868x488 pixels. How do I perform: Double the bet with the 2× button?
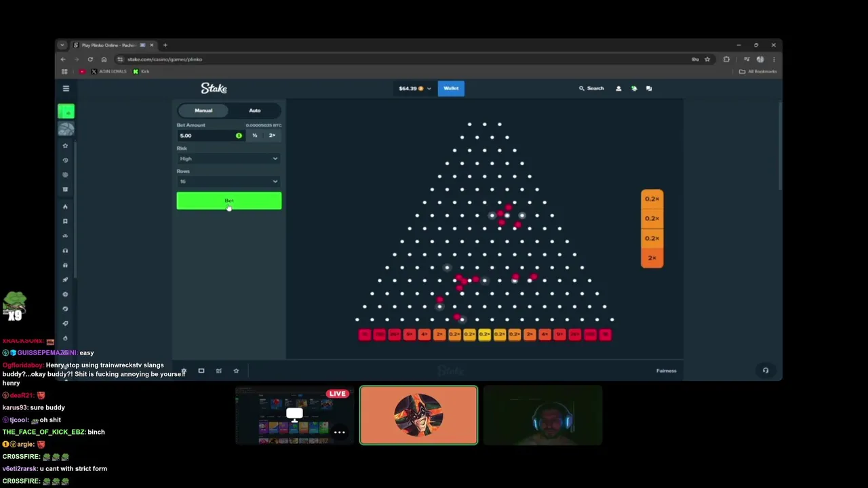coord(272,136)
